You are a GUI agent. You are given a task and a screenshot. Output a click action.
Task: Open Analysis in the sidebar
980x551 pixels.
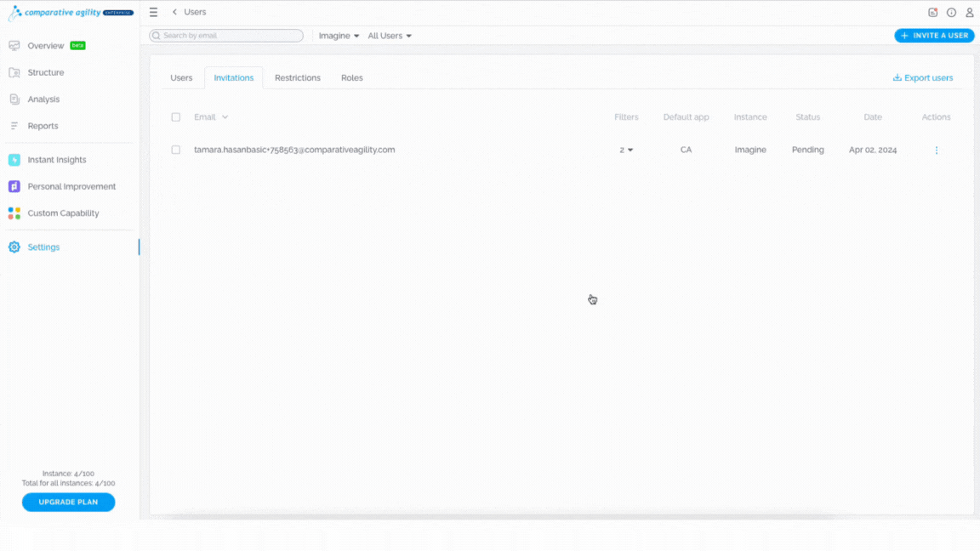(x=43, y=99)
